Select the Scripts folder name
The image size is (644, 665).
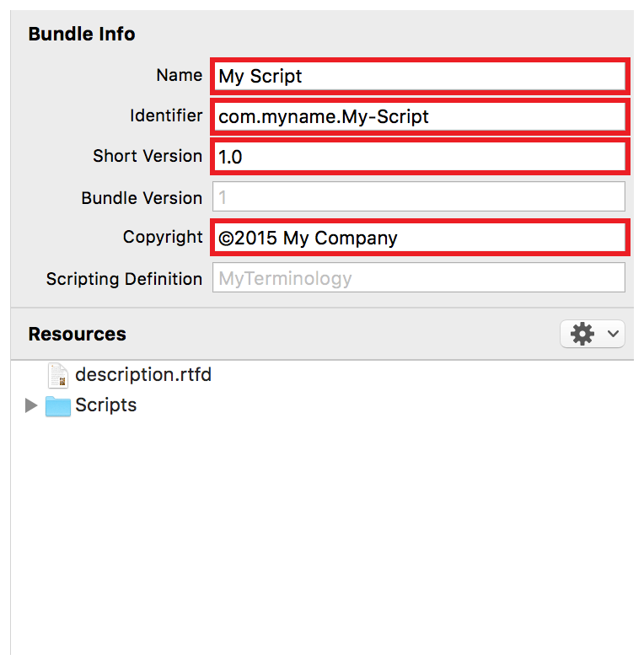click(105, 405)
